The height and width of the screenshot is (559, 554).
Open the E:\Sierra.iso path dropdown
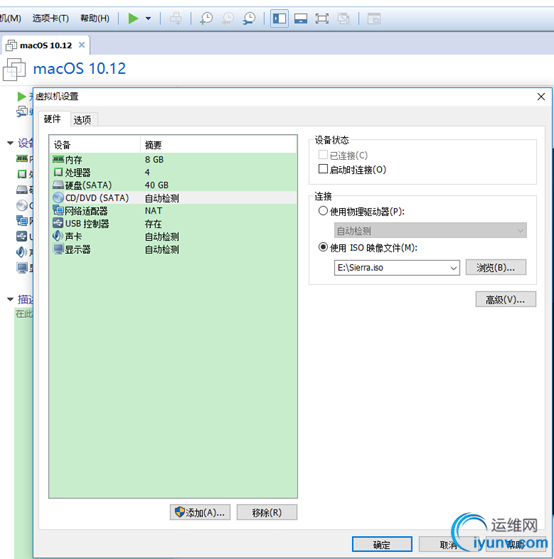[453, 268]
